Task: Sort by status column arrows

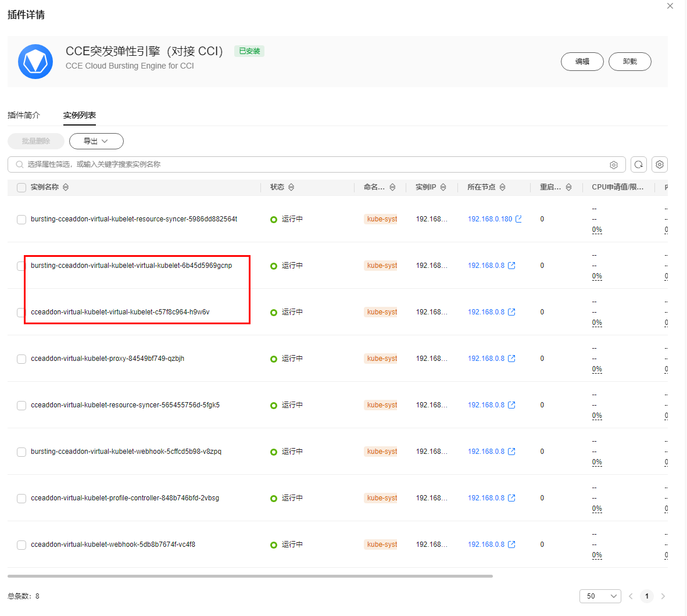Action: [291, 187]
